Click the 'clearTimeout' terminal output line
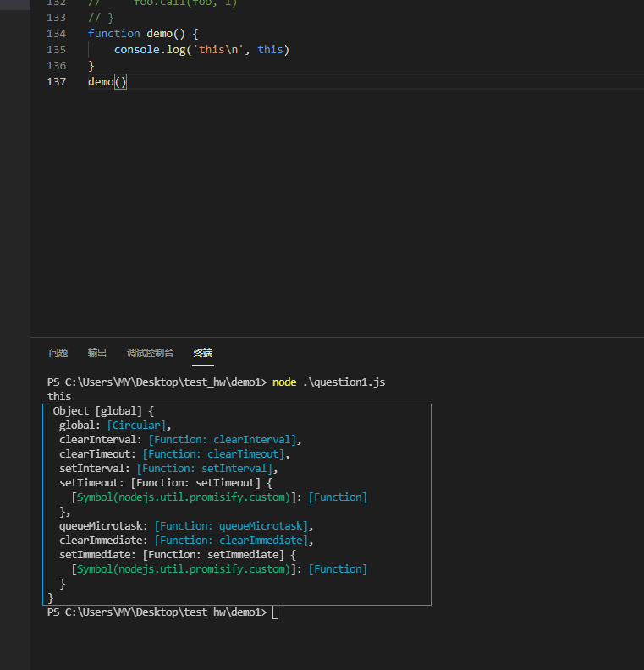 tap(174, 453)
